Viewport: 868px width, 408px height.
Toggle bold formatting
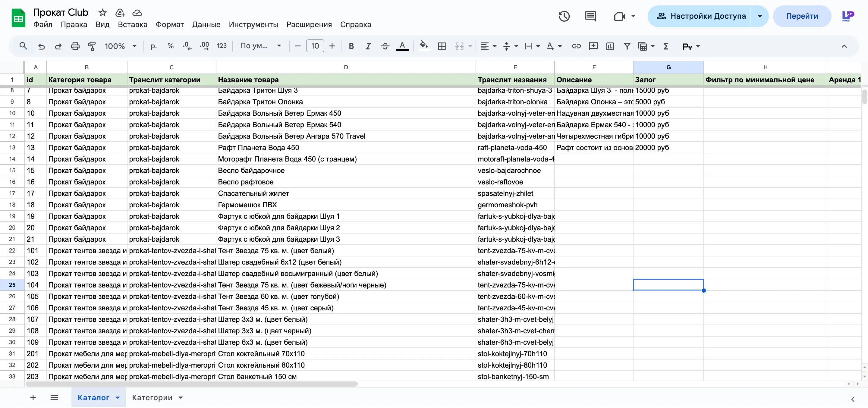coord(351,46)
